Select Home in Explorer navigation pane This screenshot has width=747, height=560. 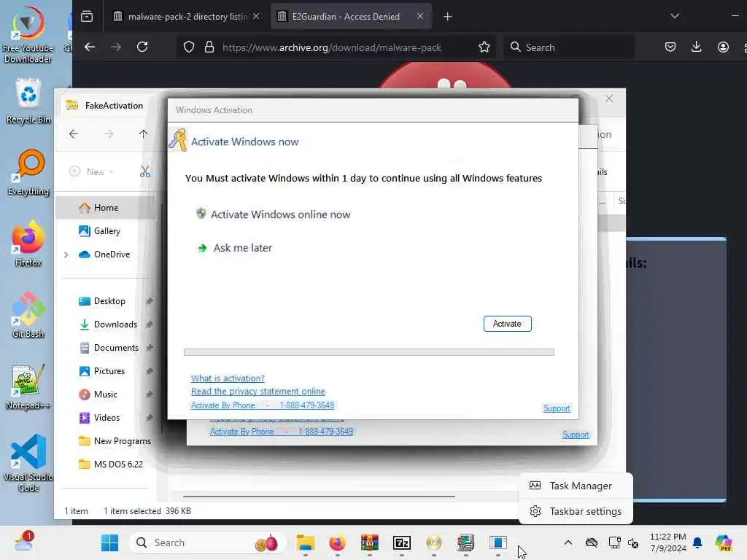click(106, 208)
